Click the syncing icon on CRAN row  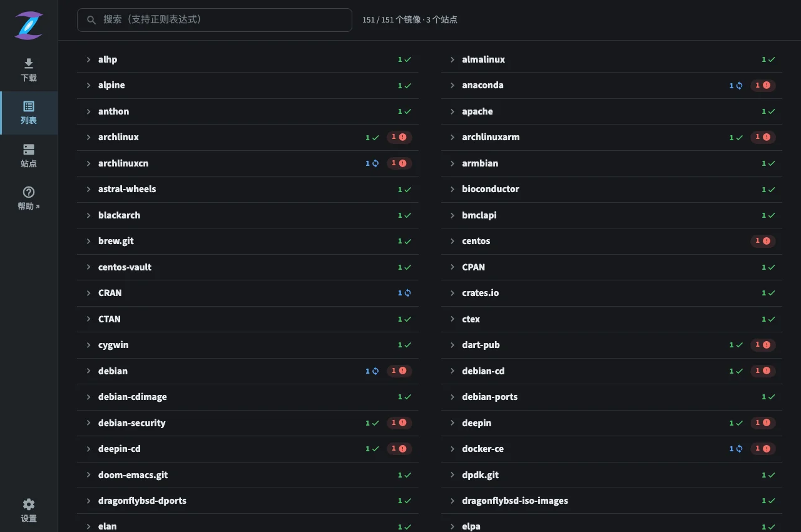[x=407, y=293]
